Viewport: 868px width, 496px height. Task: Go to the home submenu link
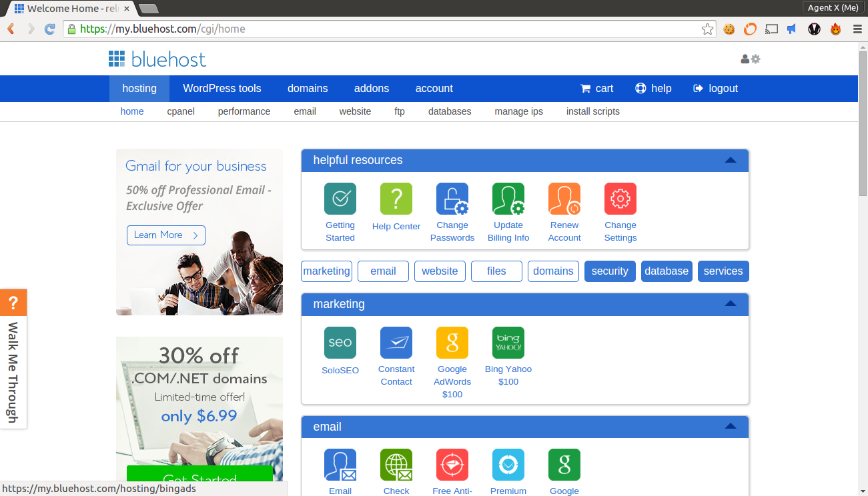[132, 111]
